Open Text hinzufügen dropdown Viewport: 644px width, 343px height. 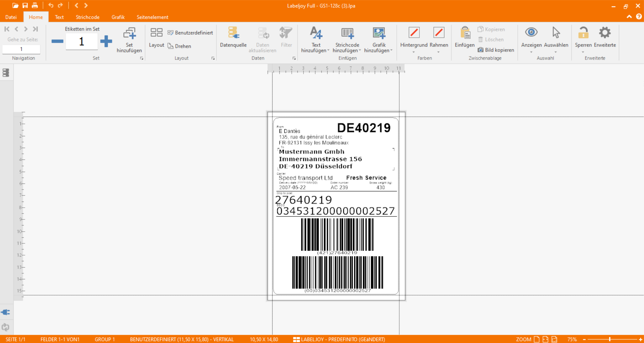point(316,40)
